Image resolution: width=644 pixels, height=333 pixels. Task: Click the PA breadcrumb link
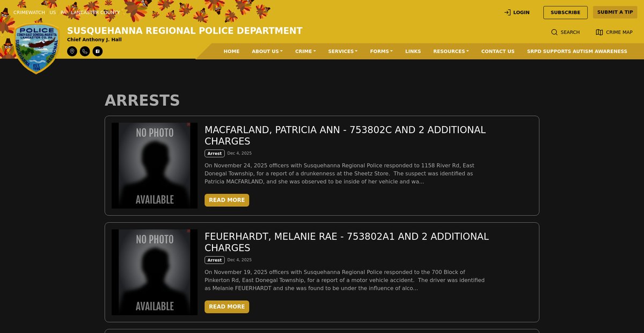click(x=63, y=12)
